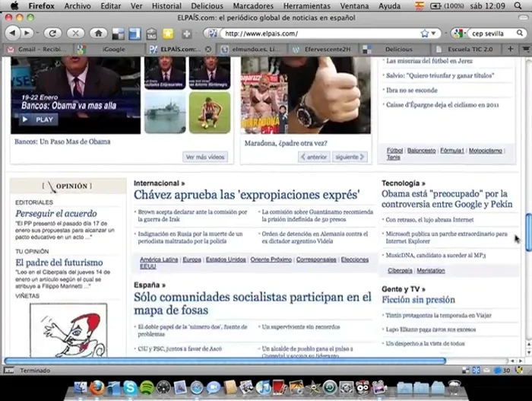Image resolution: width=532 pixels, height=401 pixels.
Task: Click the stop loading X button
Action: pos(75,33)
